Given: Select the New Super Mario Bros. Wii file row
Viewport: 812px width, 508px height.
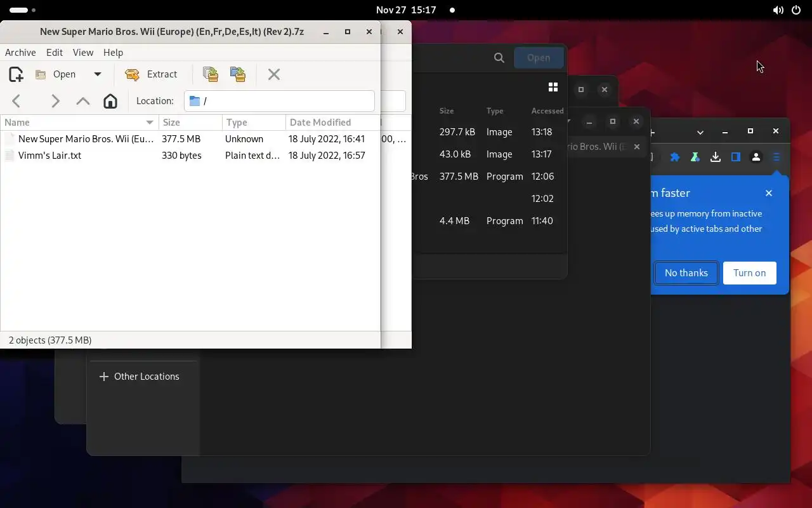Looking at the screenshot, I should (190, 138).
